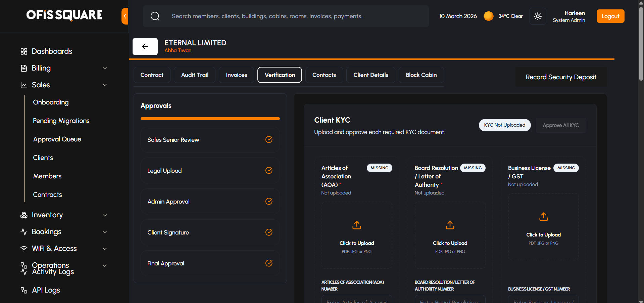644x303 pixels.
Task: Click the OFIS SQUARE logo
Action: click(64, 15)
